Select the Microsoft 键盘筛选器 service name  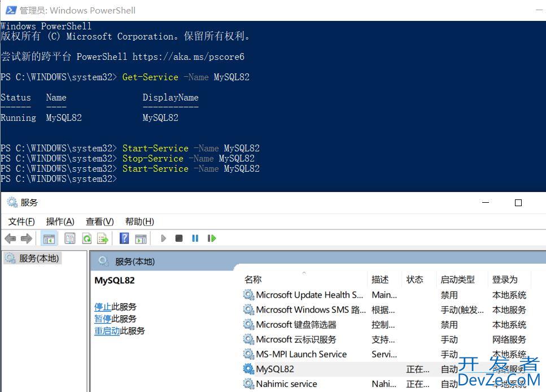296,325
